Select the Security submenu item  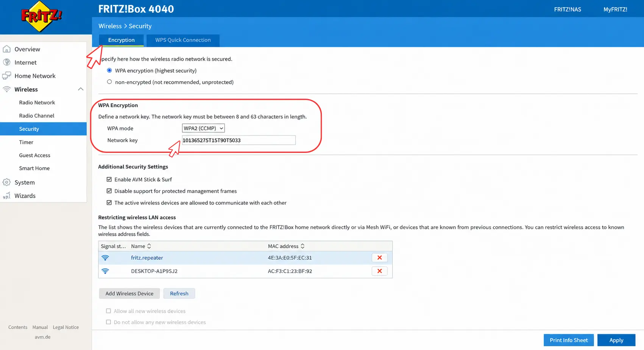(x=43, y=129)
